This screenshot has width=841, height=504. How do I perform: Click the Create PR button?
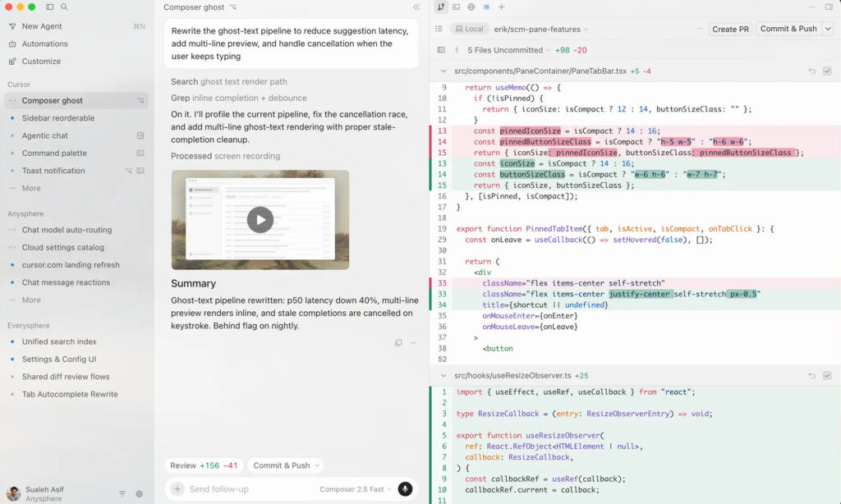tap(730, 29)
